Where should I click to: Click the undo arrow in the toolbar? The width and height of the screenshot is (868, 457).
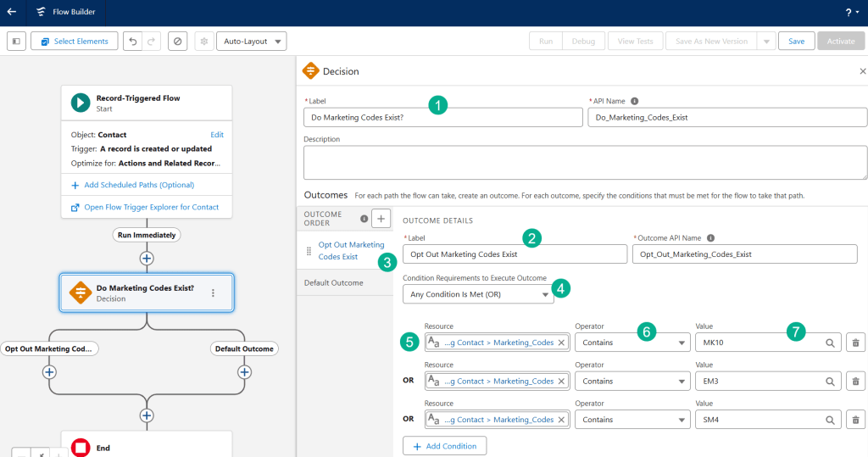(x=132, y=41)
